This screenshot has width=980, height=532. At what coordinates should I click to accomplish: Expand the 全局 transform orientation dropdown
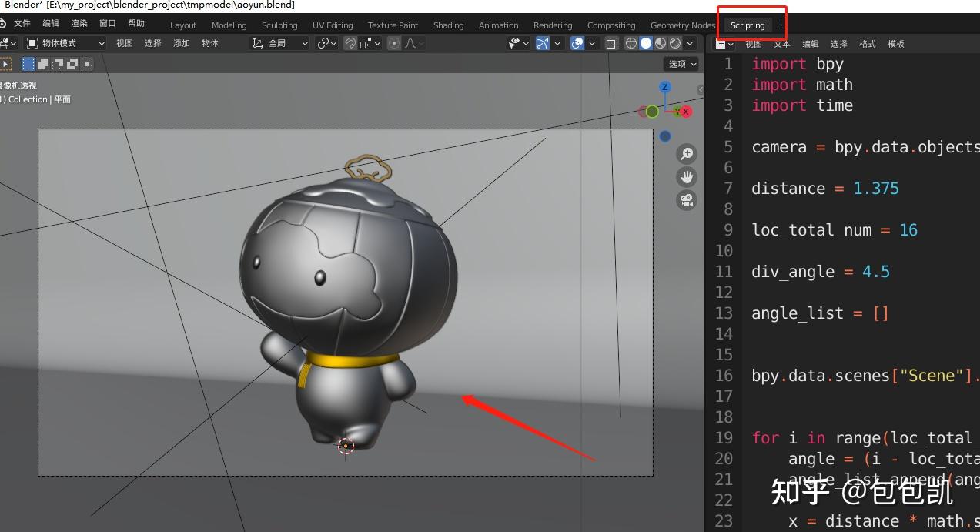tap(281, 44)
